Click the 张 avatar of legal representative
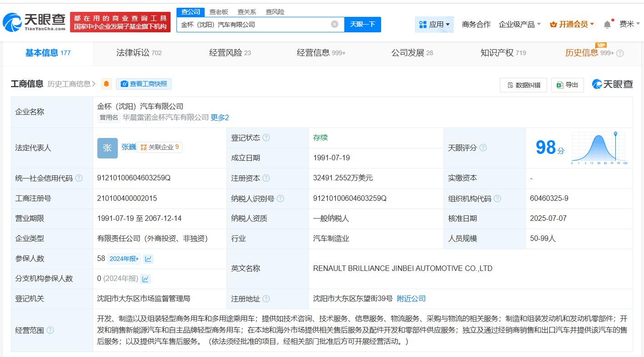This screenshot has height=357, width=644. point(107,148)
